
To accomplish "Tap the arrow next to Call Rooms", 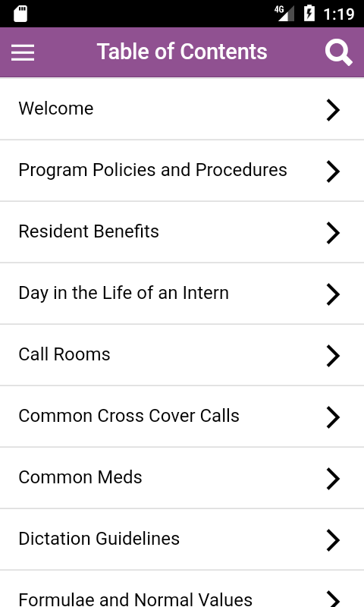I will point(333,356).
